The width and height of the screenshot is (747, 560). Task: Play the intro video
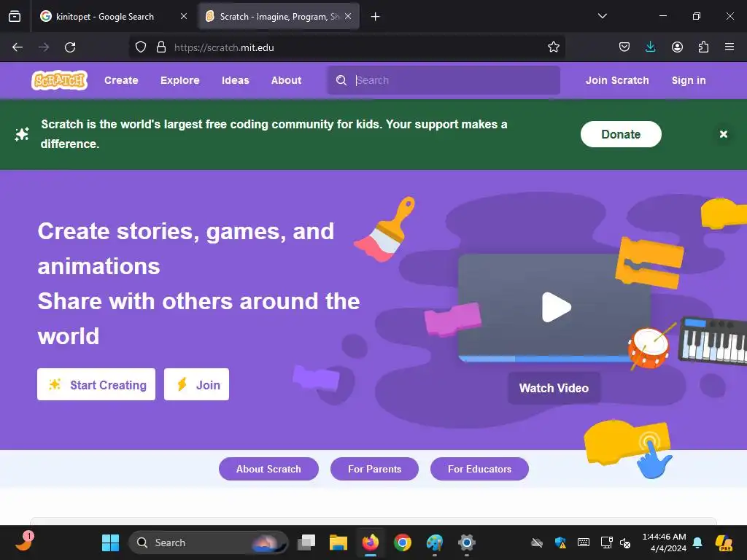[556, 307]
